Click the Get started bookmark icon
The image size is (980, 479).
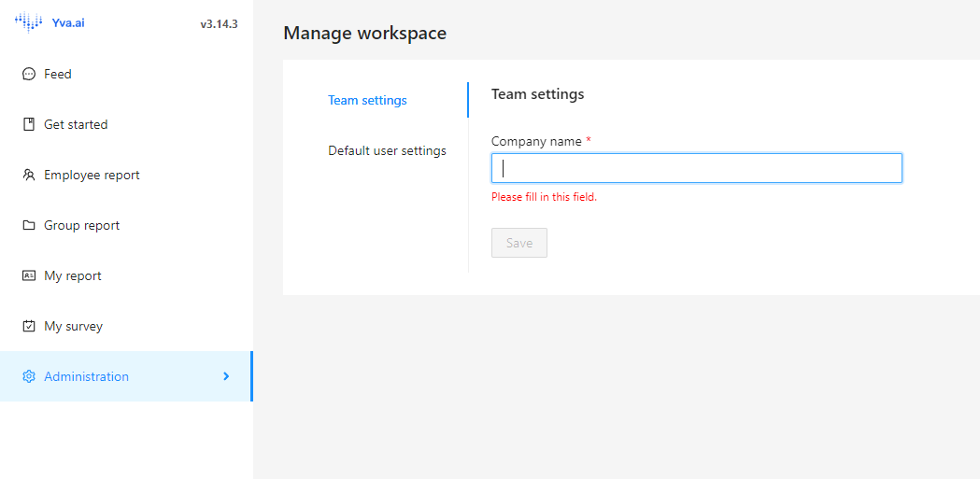[29, 124]
